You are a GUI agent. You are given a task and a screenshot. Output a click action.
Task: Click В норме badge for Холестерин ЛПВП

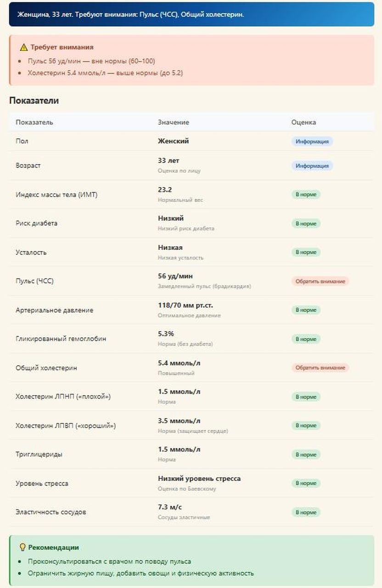pyautogui.click(x=306, y=426)
